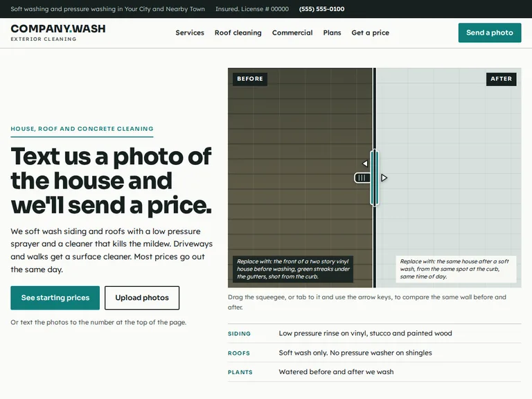
Task: Click 'Watered before and after we wash'
Action: (x=336, y=372)
